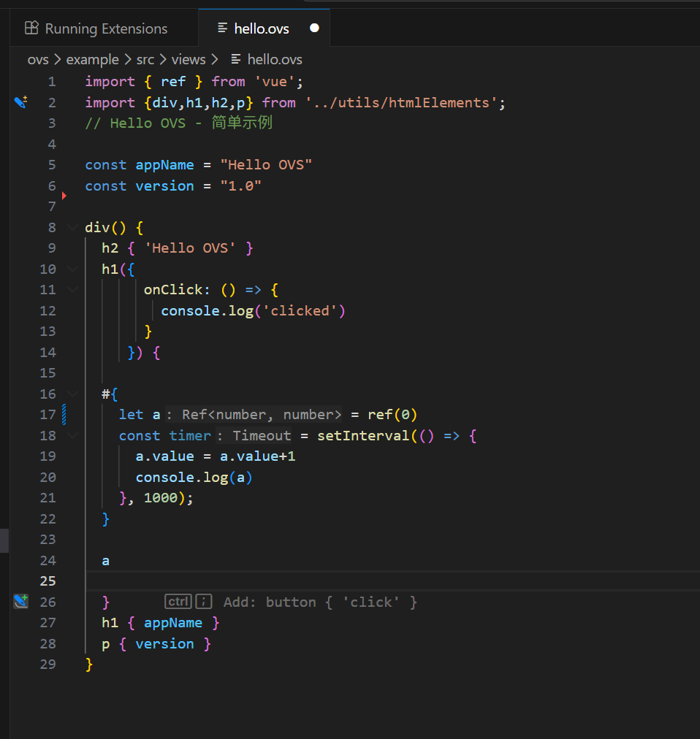700x739 pixels.
Task: Click the file icon in the breadcrumb path
Action: [236, 59]
